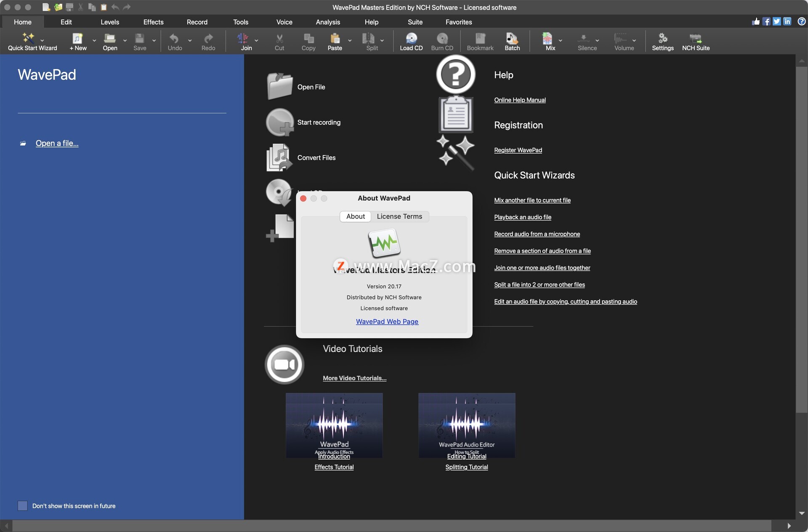Click the thumbs-up like icon
Screen dimensions: 808x532
click(x=756, y=21)
